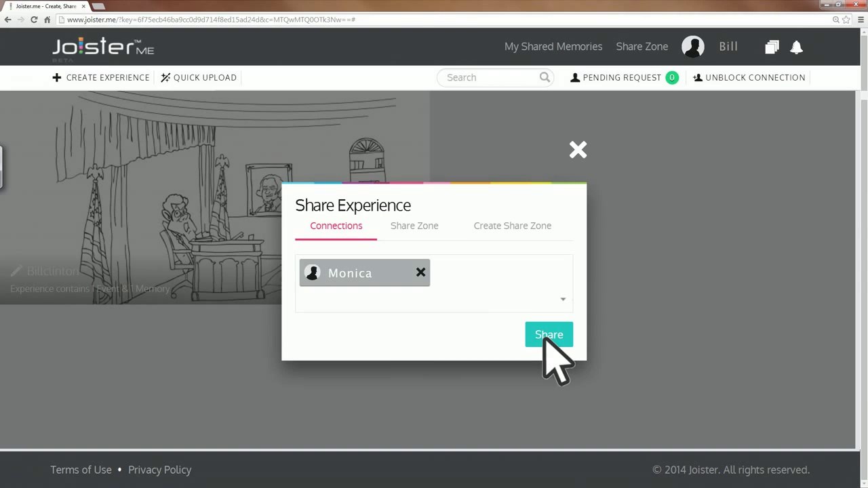Switch to the Connections tab

[x=336, y=226]
